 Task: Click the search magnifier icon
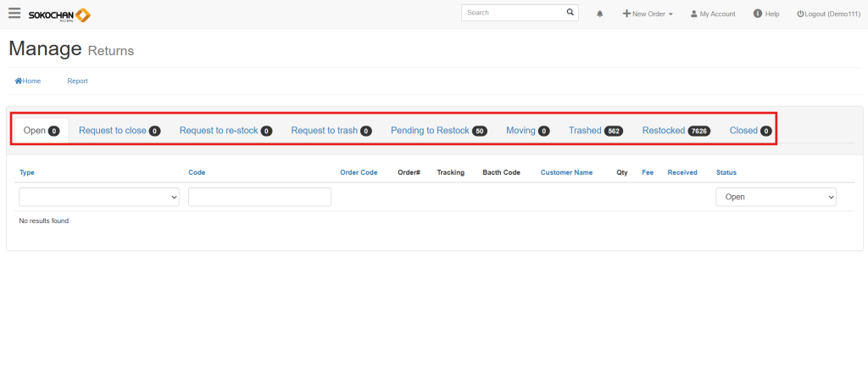570,13
